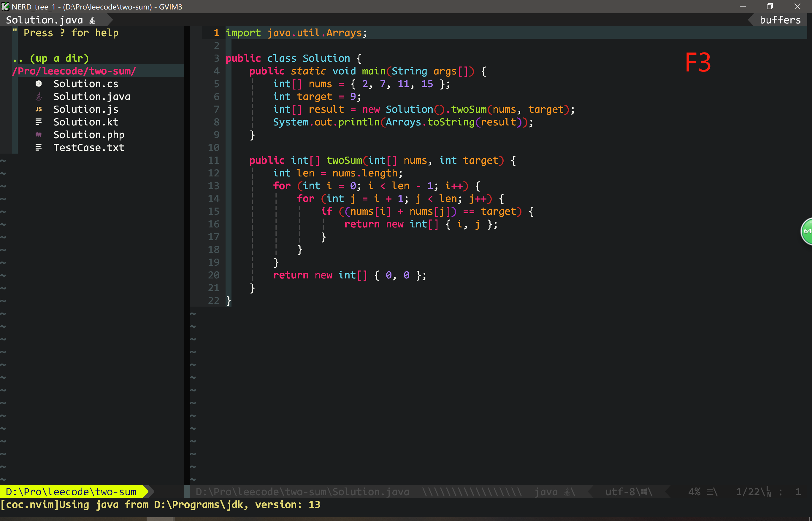
Task: Click the Java cup icon beside Solution.java
Action: [39, 96]
